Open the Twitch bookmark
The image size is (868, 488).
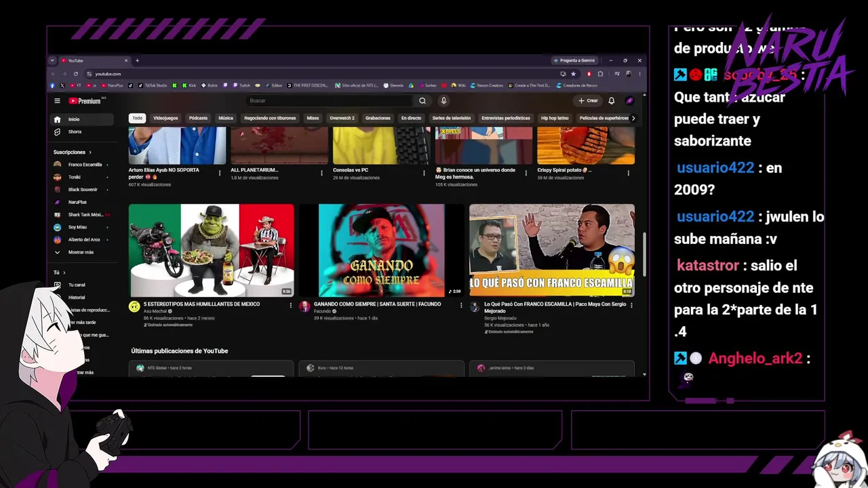coord(242,85)
